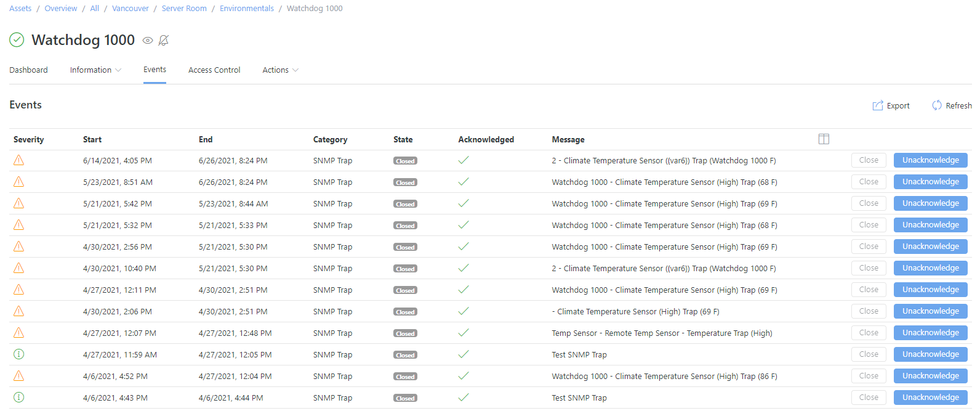Expand the Actions dropdown menu
This screenshot has width=980, height=416.
(x=281, y=70)
